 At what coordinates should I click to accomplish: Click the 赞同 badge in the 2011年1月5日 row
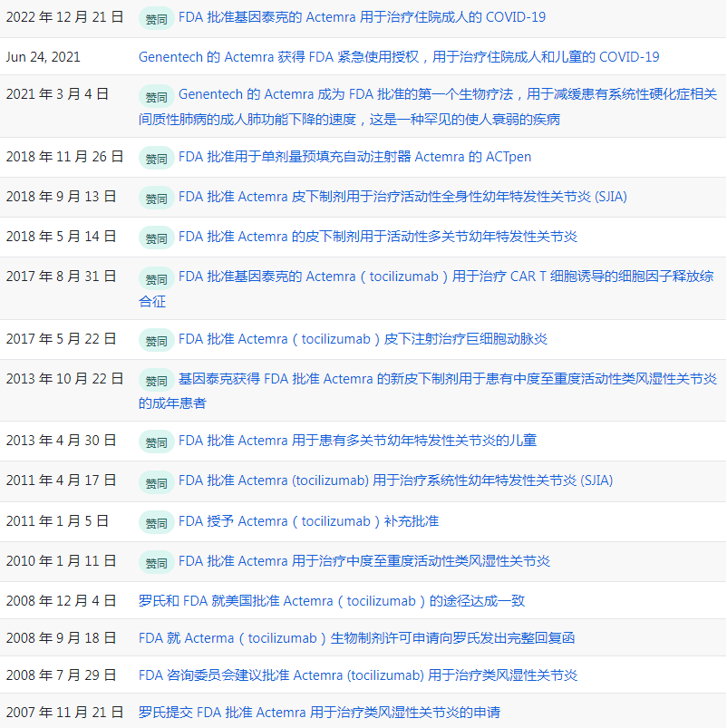tap(157, 522)
